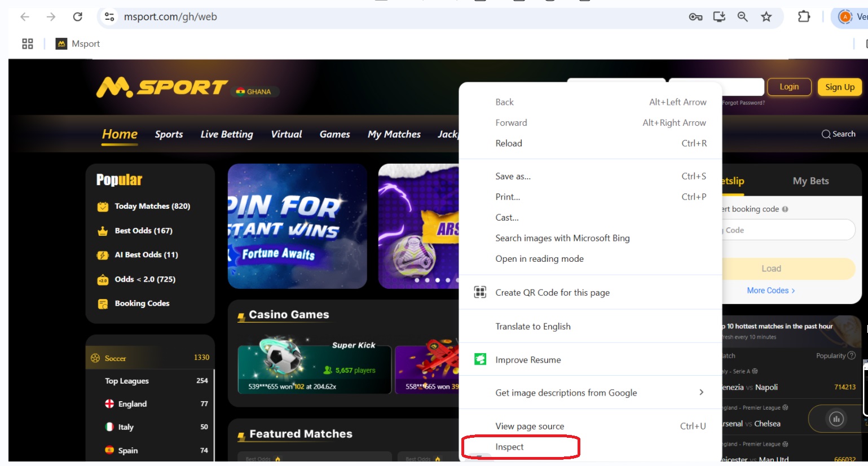The image size is (868, 466).
Task: Click the browser reload icon
Action: click(78, 17)
